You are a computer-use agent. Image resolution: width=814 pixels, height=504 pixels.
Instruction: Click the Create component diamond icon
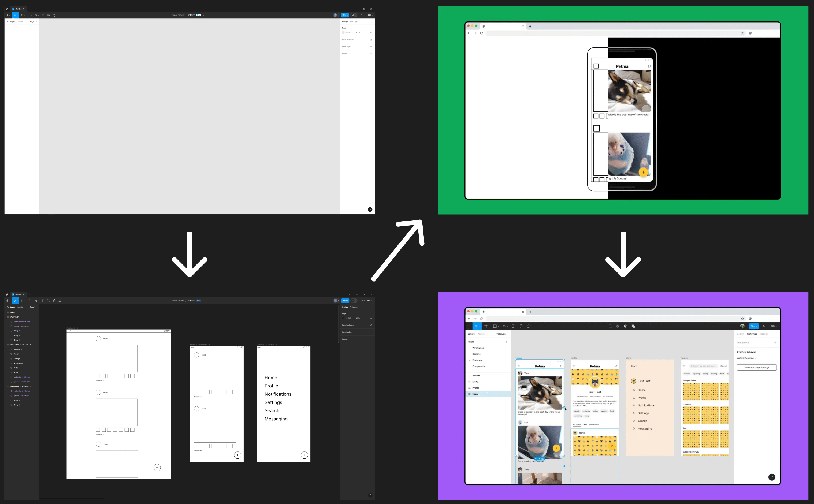coord(618,326)
